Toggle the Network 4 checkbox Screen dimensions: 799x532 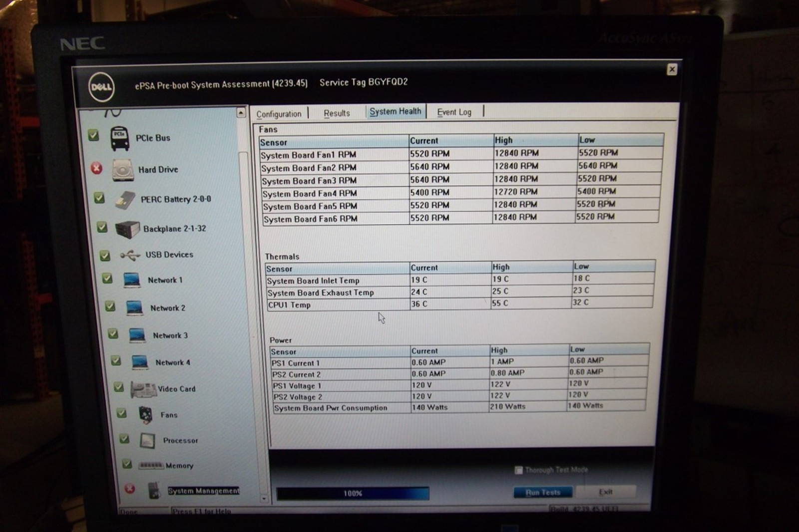tap(116, 360)
